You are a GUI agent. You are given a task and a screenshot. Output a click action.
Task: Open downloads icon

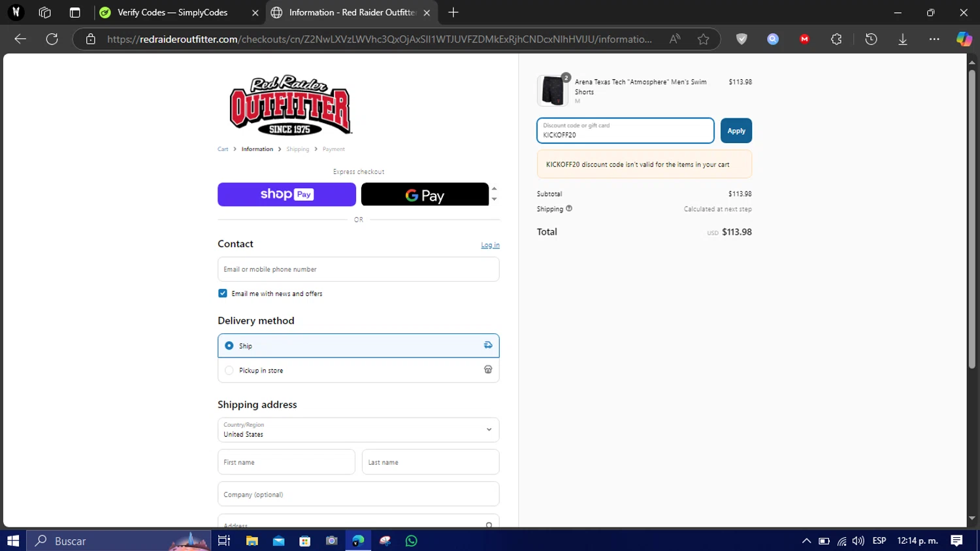(902, 39)
